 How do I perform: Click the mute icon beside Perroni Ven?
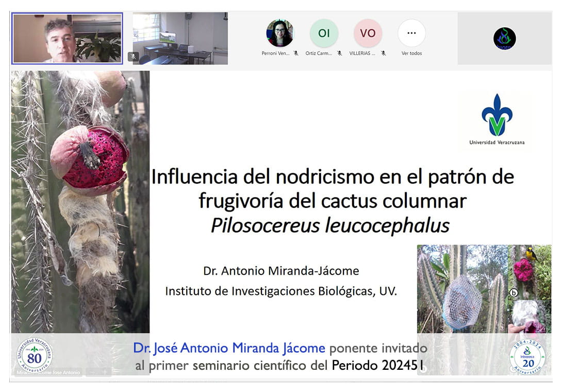pos(296,53)
